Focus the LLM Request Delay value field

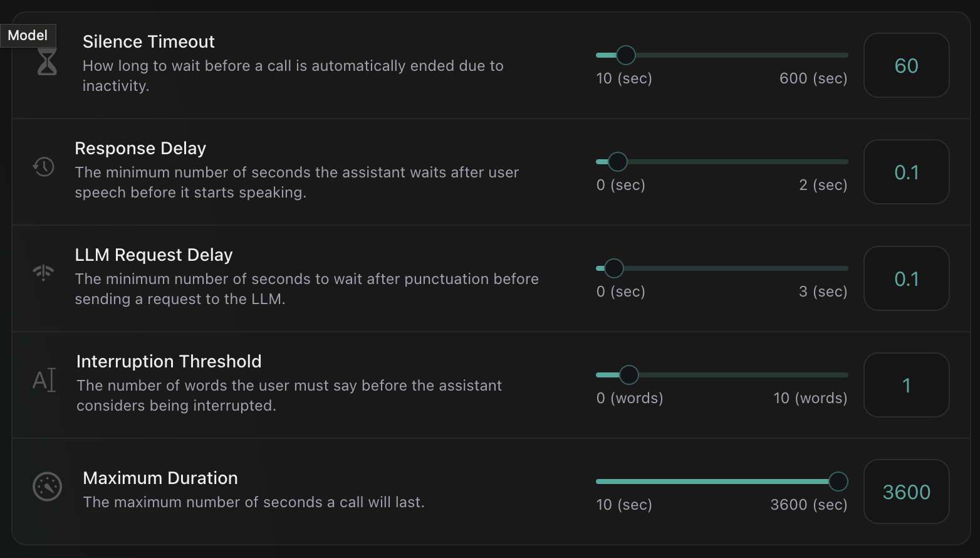[906, 279]
